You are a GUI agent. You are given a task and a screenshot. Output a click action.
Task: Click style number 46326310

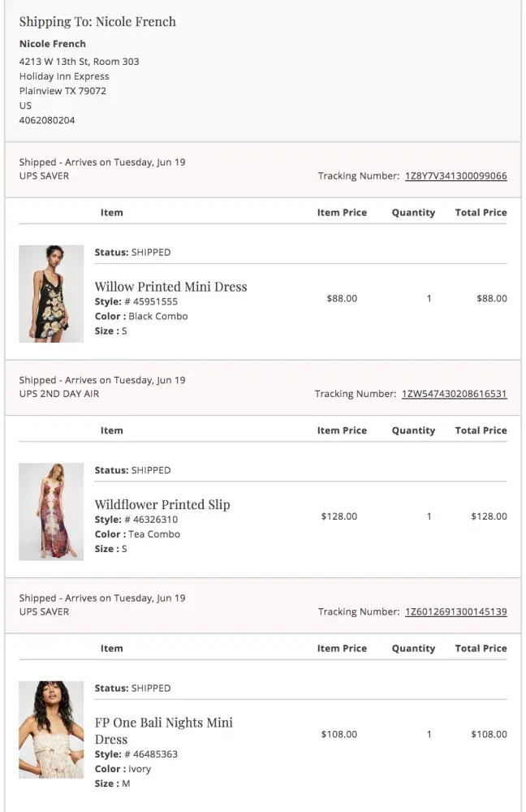click(x=155, y=520)
